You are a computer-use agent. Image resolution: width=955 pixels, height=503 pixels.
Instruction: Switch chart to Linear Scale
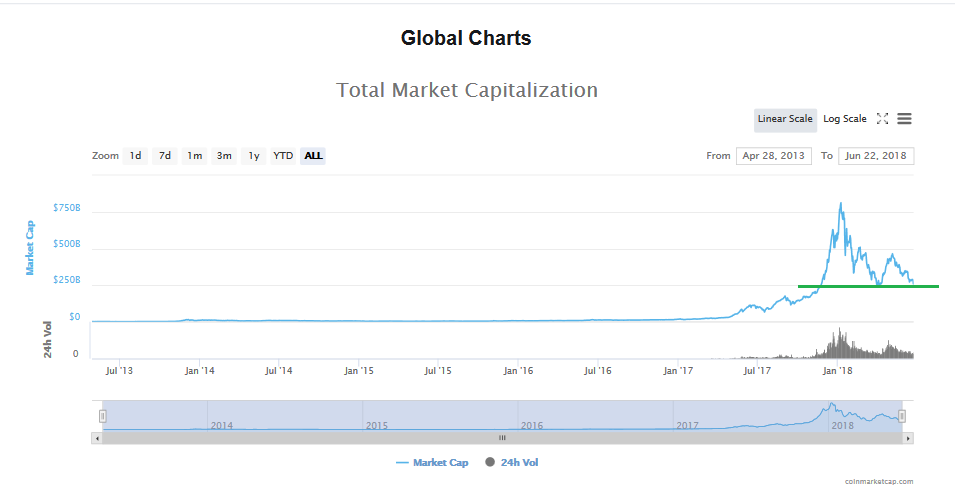(x=785, y=120)
